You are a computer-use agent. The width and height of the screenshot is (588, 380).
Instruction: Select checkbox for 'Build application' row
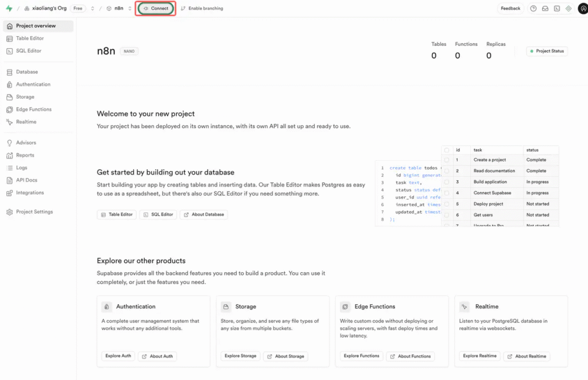click(x=447, y=182)
